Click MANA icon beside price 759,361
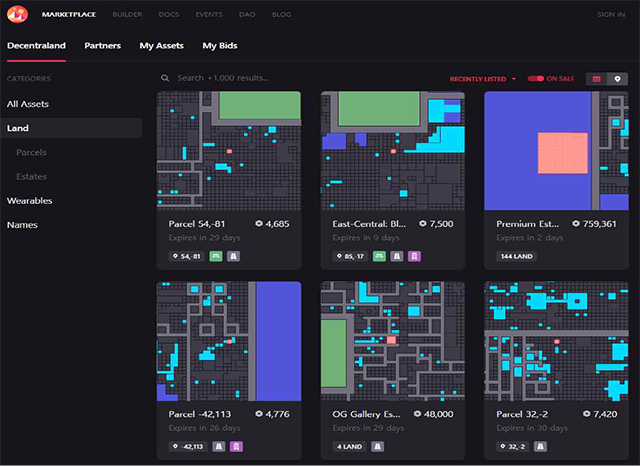The height and width of the screenshot is (466, 640). click(x=576, y=224)
